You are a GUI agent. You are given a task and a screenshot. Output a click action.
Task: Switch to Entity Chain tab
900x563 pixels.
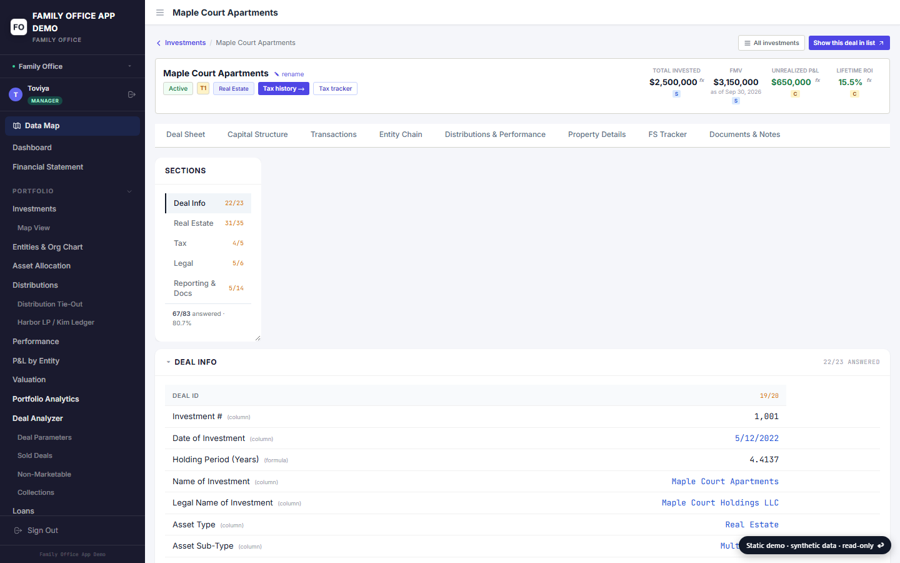pos(401,134)
